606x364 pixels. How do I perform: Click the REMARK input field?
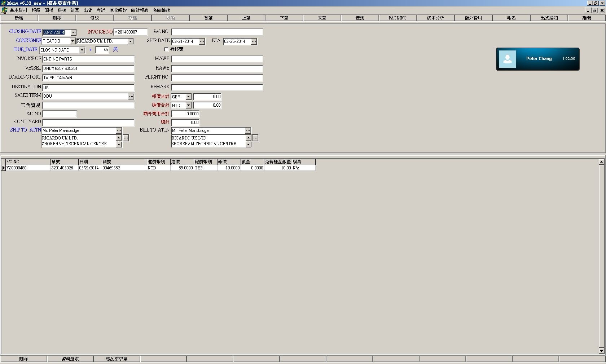(x=217, y=87)
